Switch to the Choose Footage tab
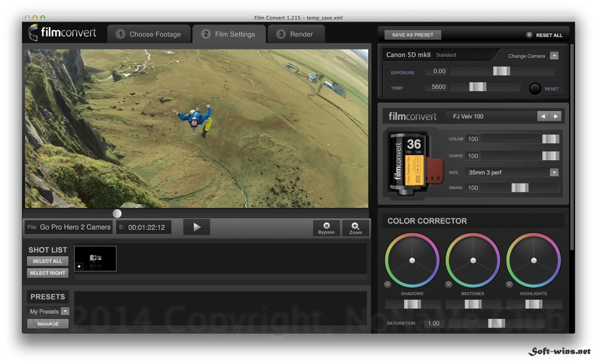The image size is (597, 364). pyautogui.click(x=150, y=34)
